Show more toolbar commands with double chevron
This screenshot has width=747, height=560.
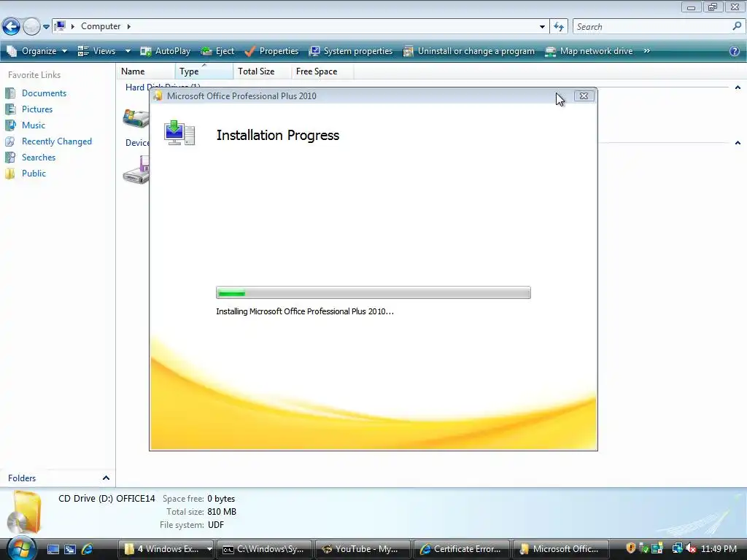tap(646, 51)
